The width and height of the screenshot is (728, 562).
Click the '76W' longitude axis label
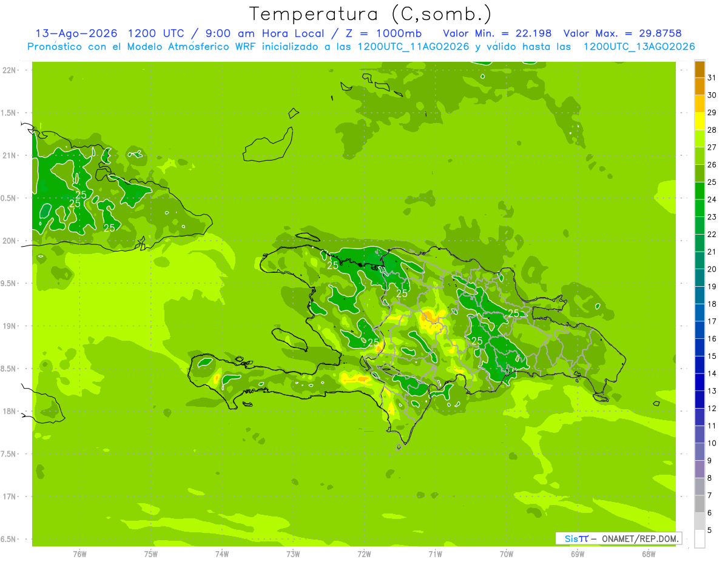pyautogui.click(x=79, y=554)
